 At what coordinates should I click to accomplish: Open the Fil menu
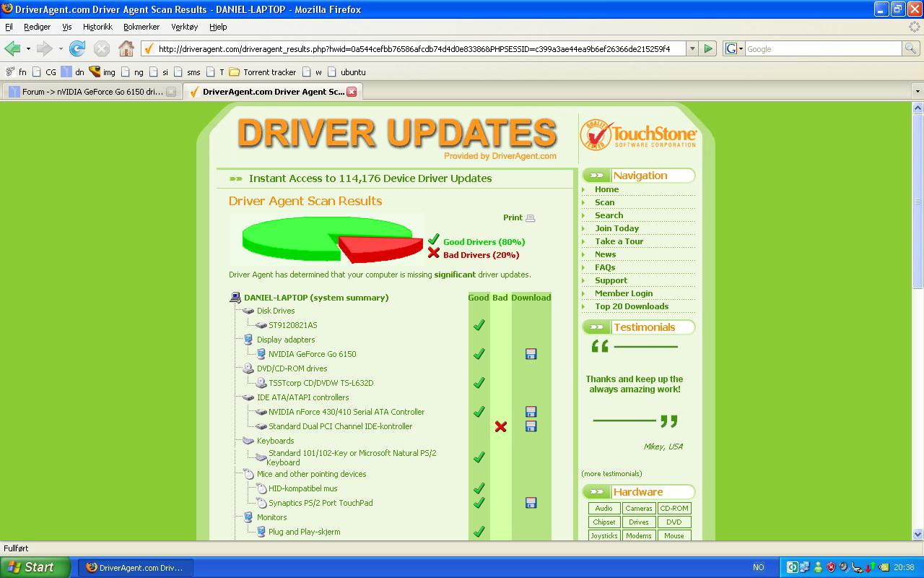[x=9, y=27]
